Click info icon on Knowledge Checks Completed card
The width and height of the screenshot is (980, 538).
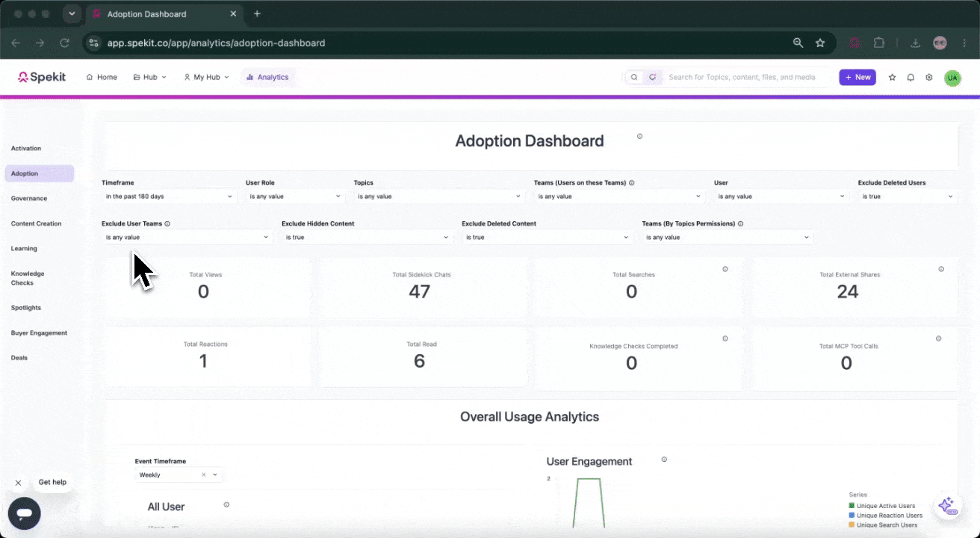pyautogui.click(x=725, y=338)
